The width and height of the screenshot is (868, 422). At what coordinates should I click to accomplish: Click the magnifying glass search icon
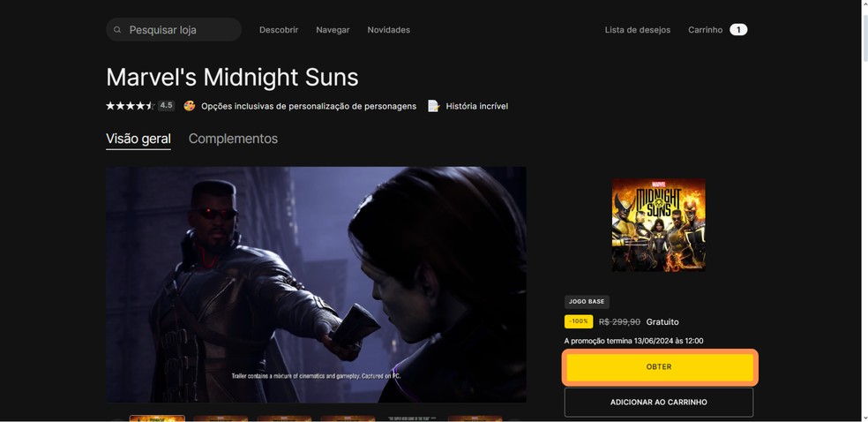117,30
